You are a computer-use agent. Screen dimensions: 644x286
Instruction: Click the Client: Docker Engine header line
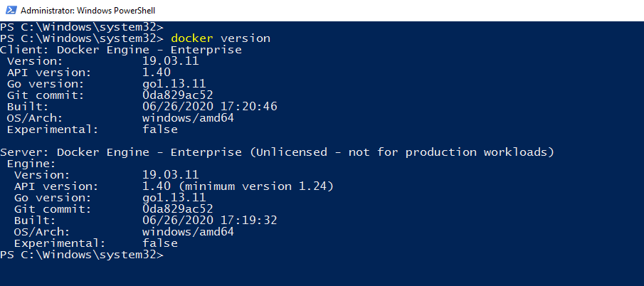(121, 50)
